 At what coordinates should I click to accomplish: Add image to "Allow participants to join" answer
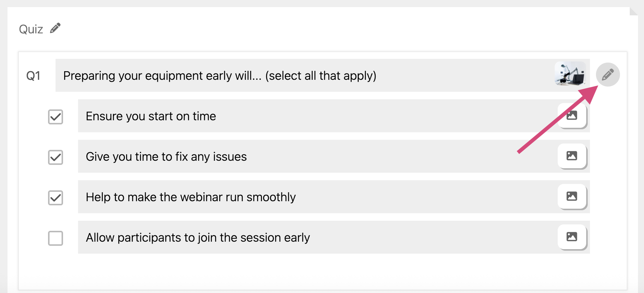click(572, 237)
